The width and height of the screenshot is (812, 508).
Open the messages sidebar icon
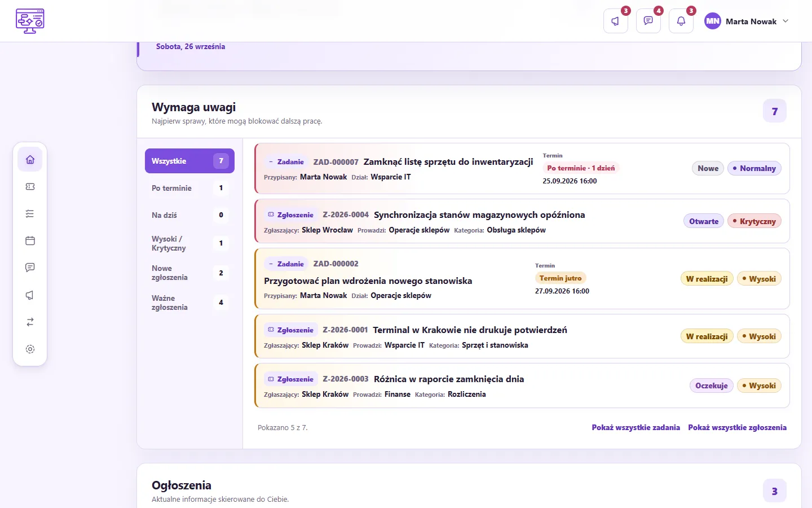30,268
